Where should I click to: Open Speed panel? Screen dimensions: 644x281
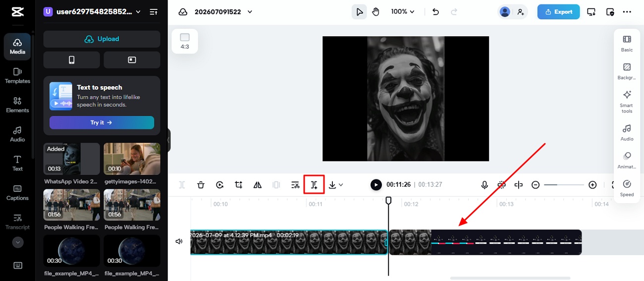(x=627, y=188)
